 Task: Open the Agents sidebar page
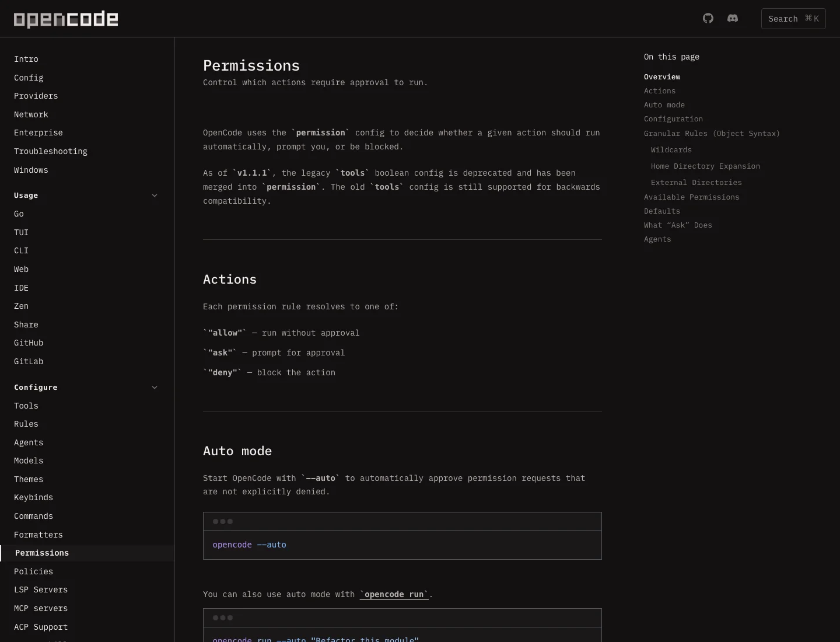[x=29, y=442]
